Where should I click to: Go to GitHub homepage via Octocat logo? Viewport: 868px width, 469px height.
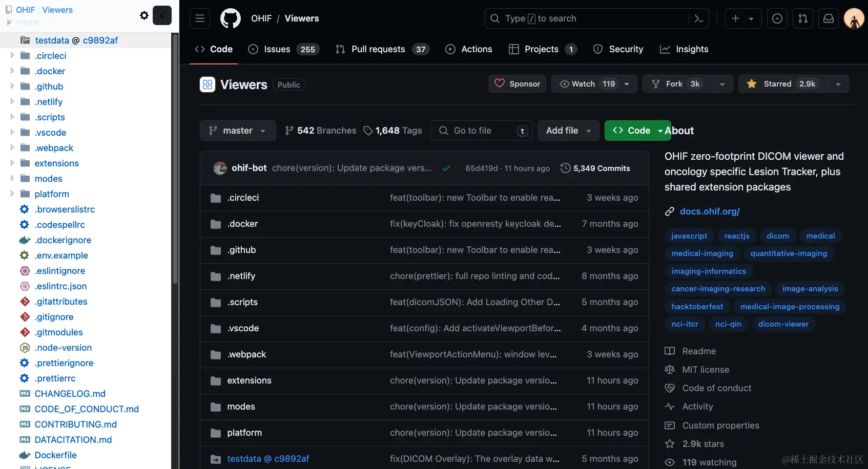click(230, 18)
